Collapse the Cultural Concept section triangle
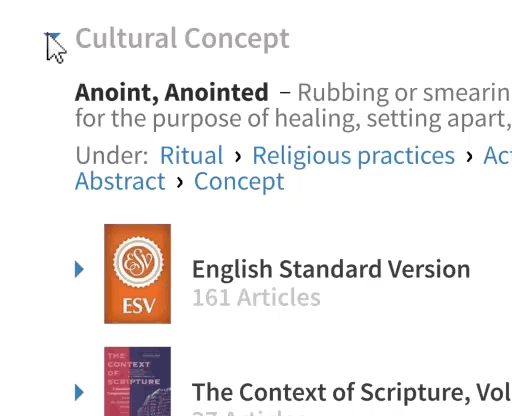 coord(52,36)
